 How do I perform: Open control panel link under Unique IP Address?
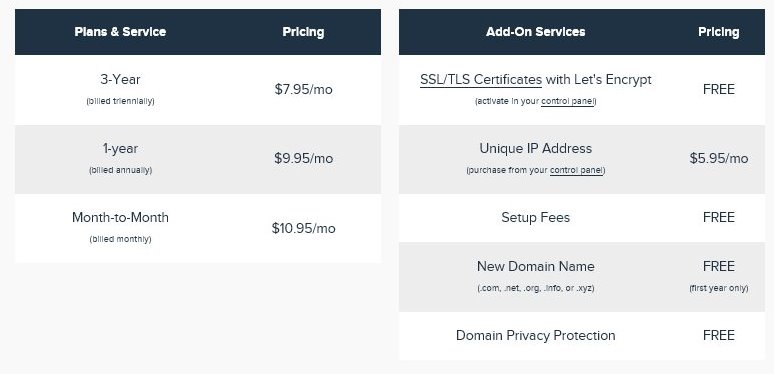pyautogui.click(x=576, y=171)
